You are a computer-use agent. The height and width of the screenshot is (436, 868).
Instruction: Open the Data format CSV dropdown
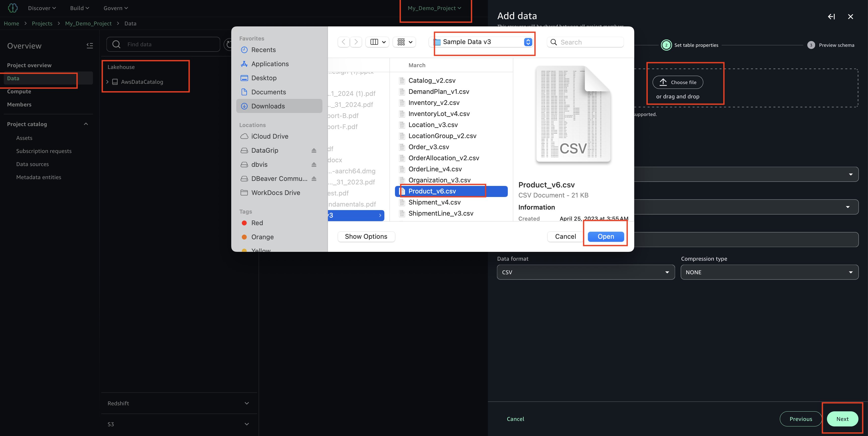[586, 272]
